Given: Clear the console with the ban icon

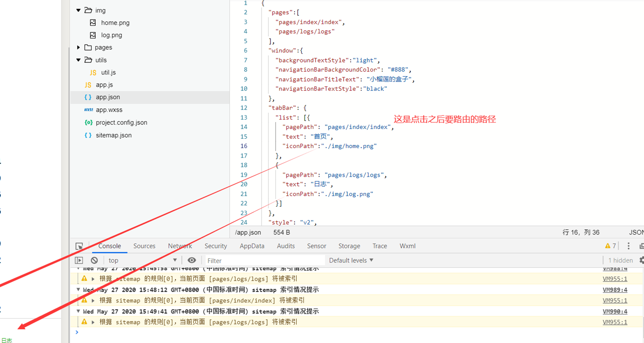Looking at the screenshot, I should click(94, 260).
